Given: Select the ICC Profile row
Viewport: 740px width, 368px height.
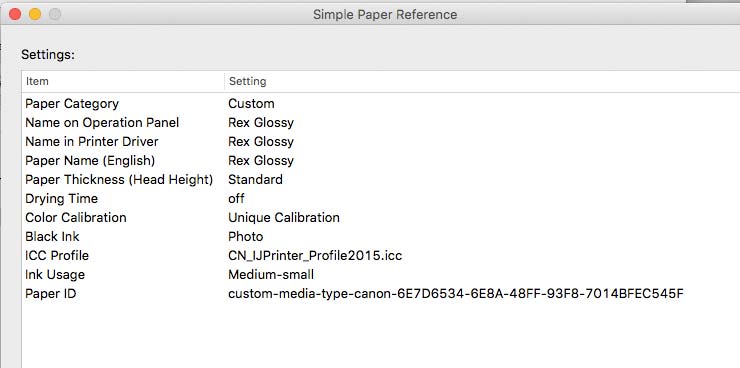Looking at the screenshot, I should tap(57, 256).
